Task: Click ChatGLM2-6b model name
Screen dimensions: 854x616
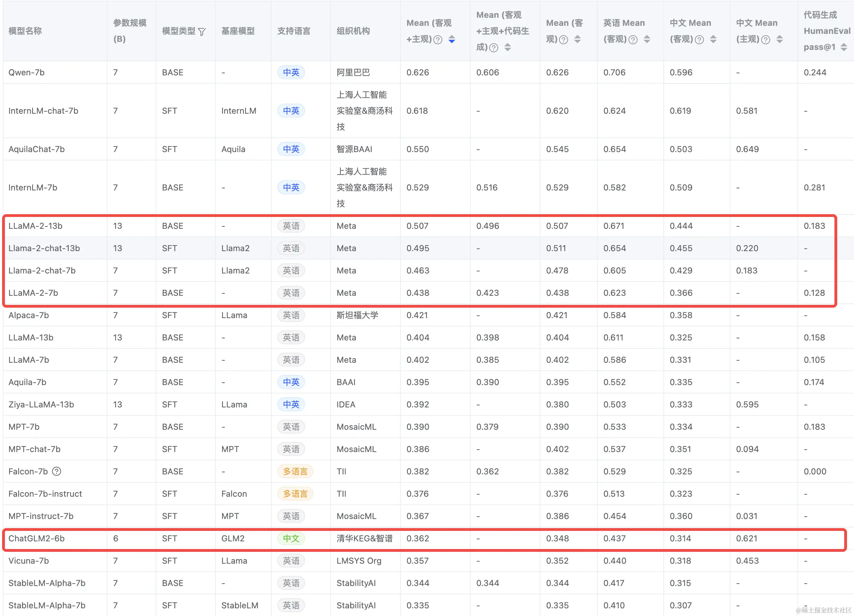Action: point(36,538)
